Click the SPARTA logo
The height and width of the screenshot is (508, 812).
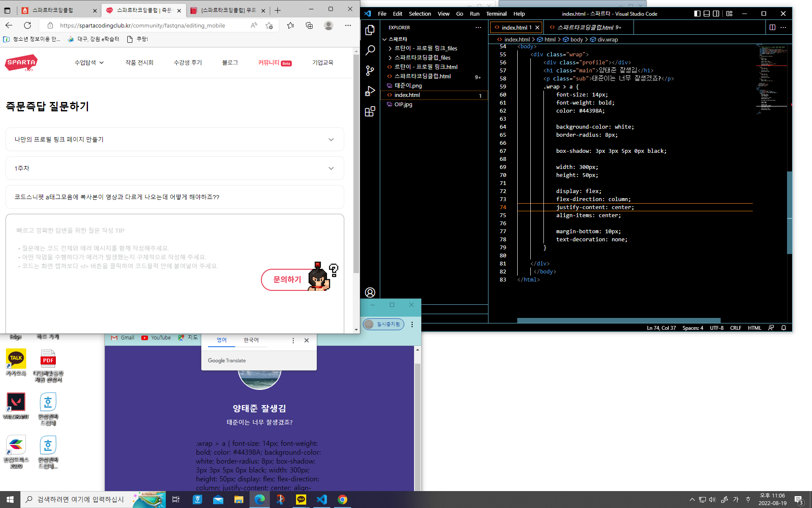pyautogui.click(x=21, y=63)
